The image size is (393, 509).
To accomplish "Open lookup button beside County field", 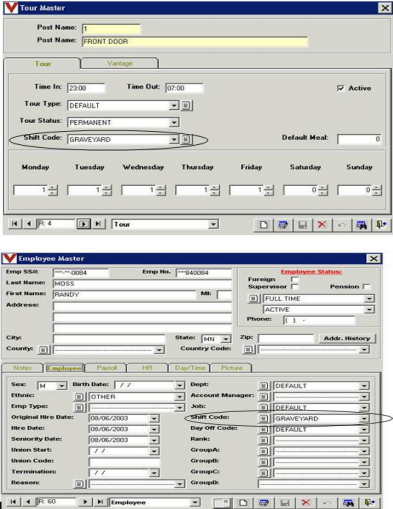I will coord(44,350).
